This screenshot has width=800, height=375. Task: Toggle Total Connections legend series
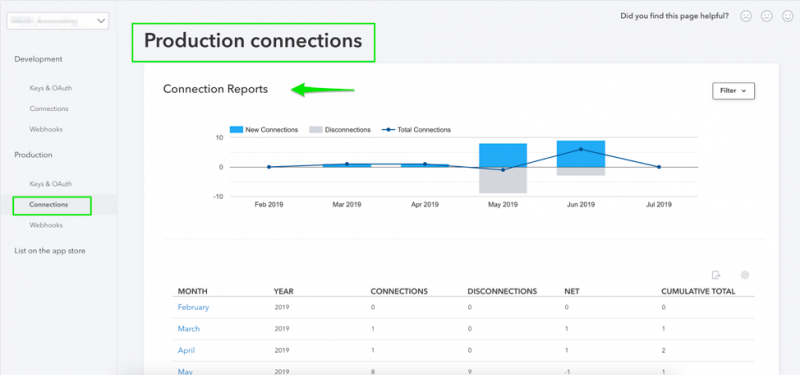tap(416, 130)
